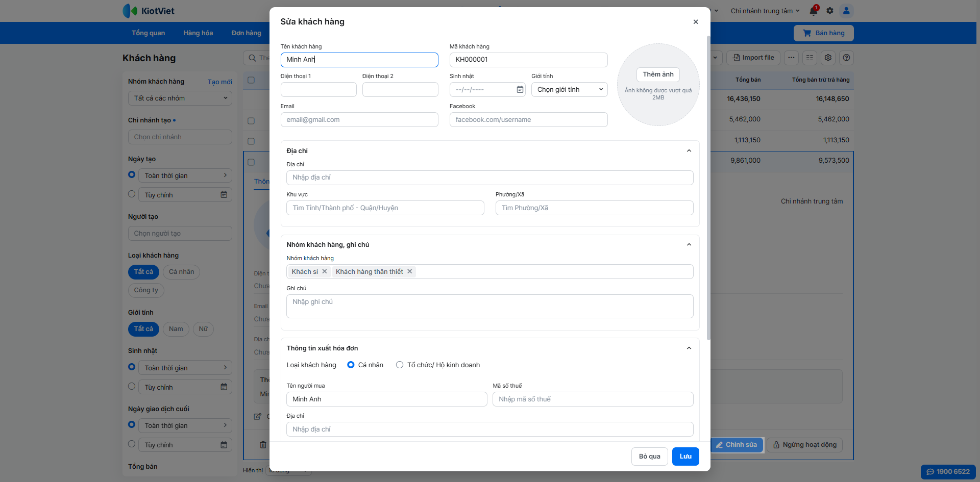Click the Lưu save button
The height and width of the screenshot is (482, 980).
[x=685, y=456]
